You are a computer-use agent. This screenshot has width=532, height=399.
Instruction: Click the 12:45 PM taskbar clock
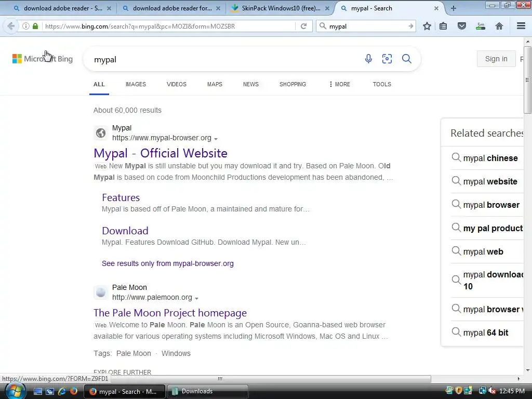[x=512, y=391]
